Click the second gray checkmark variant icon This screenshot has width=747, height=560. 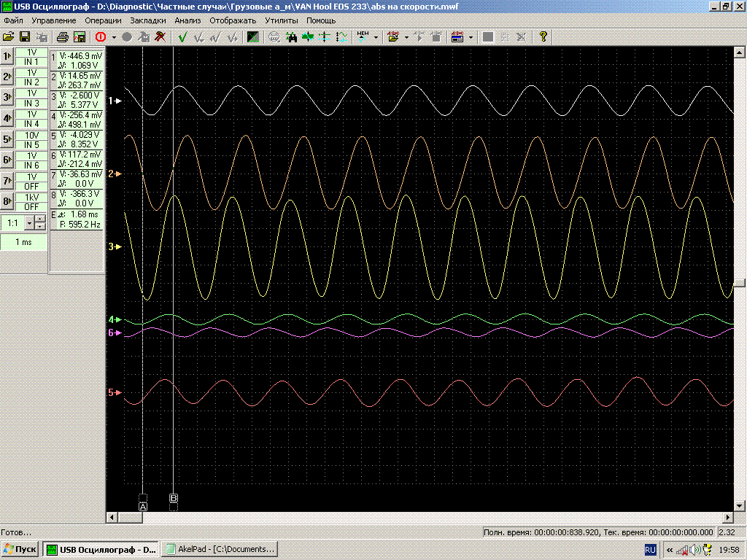point(216,36)
